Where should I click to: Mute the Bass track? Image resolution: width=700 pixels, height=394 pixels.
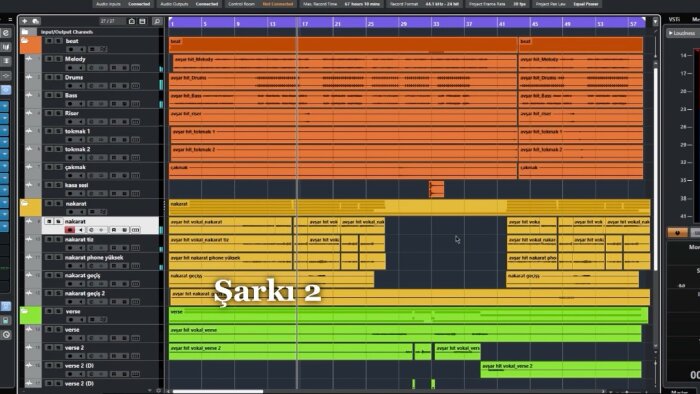click(49, 95)
